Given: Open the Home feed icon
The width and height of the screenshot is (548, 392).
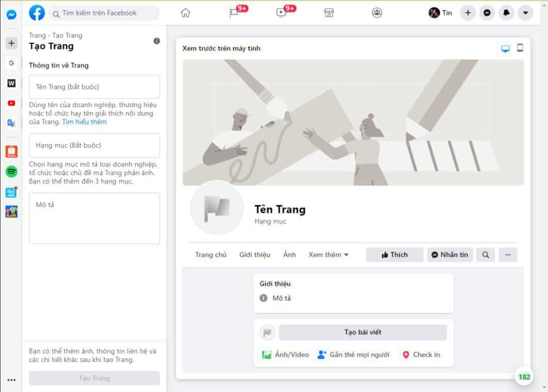Looking at the screenshot, I should [186, 13].
